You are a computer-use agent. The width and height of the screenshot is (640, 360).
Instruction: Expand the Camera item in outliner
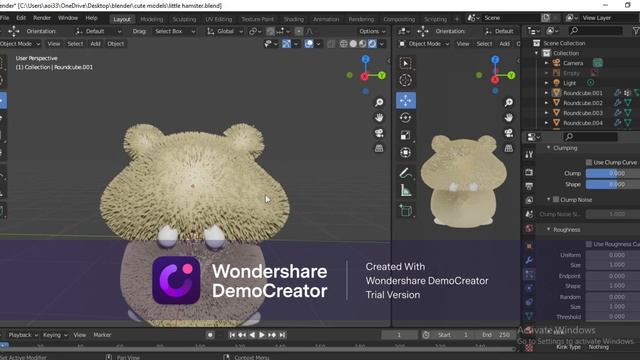pyautogui.click(x=547, y=63)
